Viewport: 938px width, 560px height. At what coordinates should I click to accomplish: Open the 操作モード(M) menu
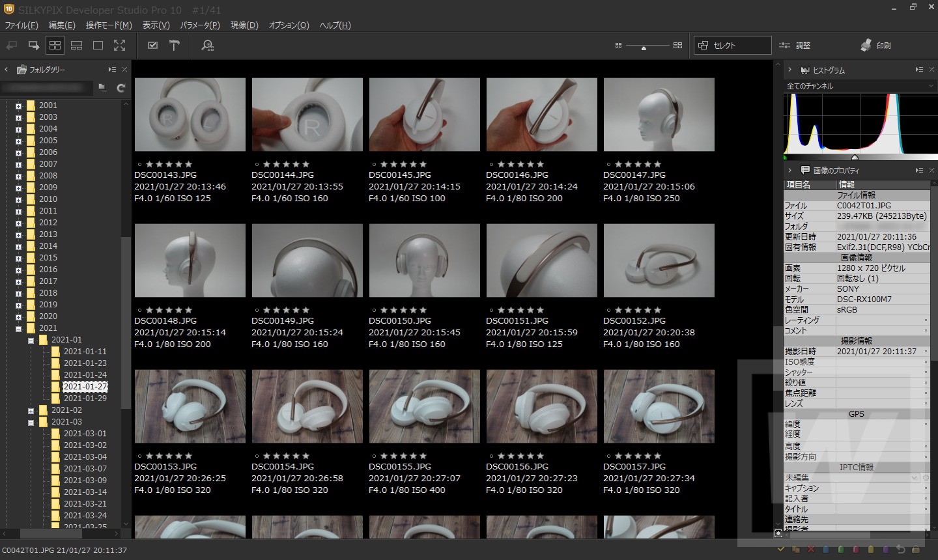[109, 25]
